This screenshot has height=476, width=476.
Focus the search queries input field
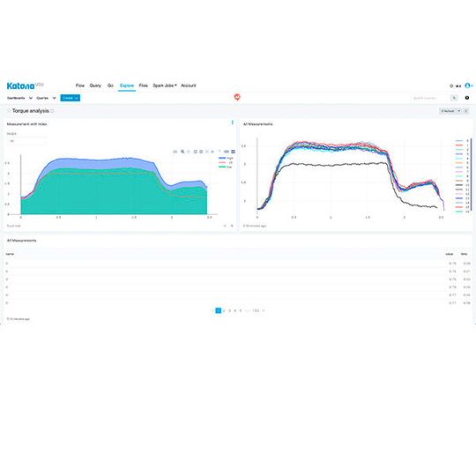[430, 98]
